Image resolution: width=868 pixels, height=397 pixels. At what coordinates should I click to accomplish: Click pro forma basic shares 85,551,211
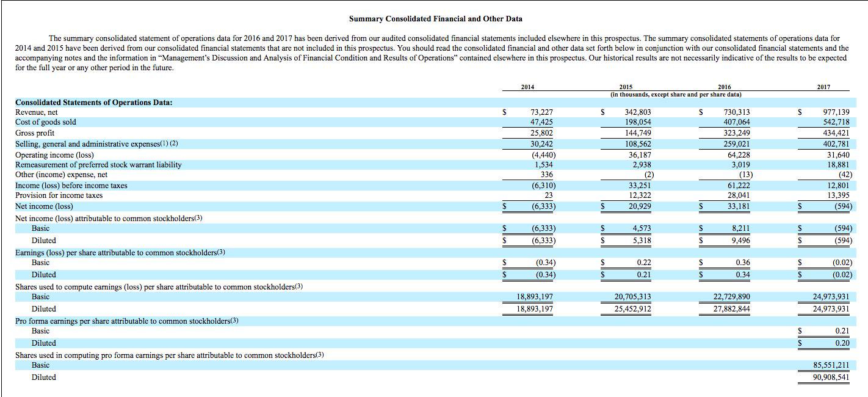coord(831,365)
